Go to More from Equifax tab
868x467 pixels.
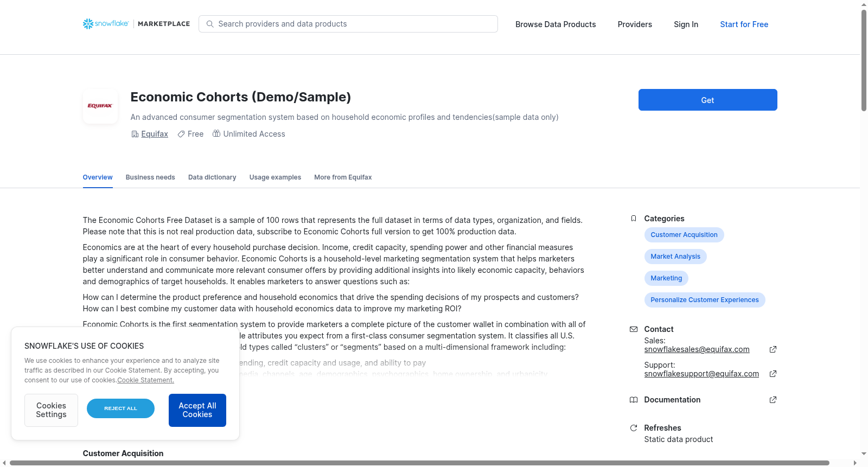[343, 177]
